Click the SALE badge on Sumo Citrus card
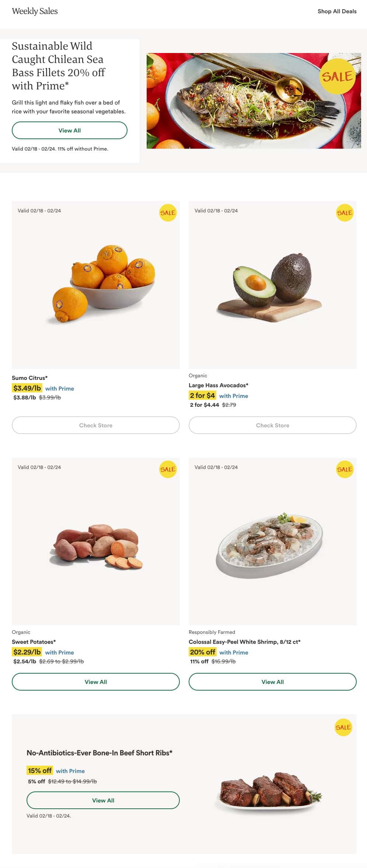 pyautogui.click(x=168, y=213)
